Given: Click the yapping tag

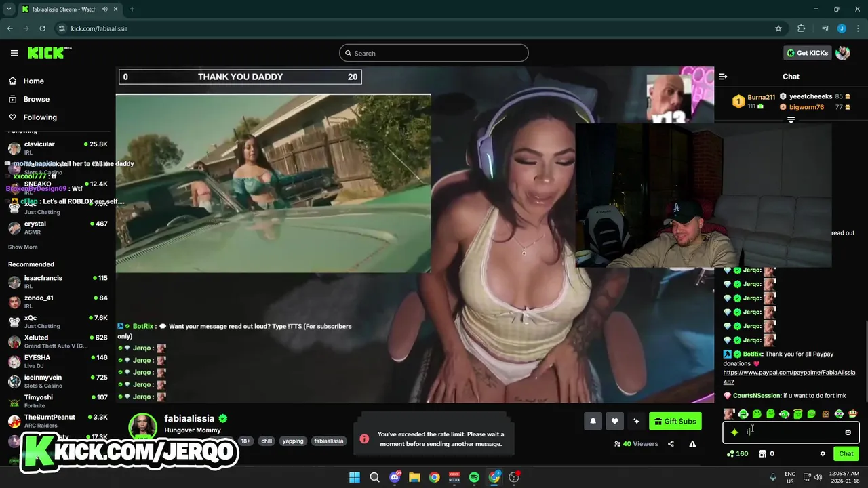Looking at the screenshot, I should (293, 441).
